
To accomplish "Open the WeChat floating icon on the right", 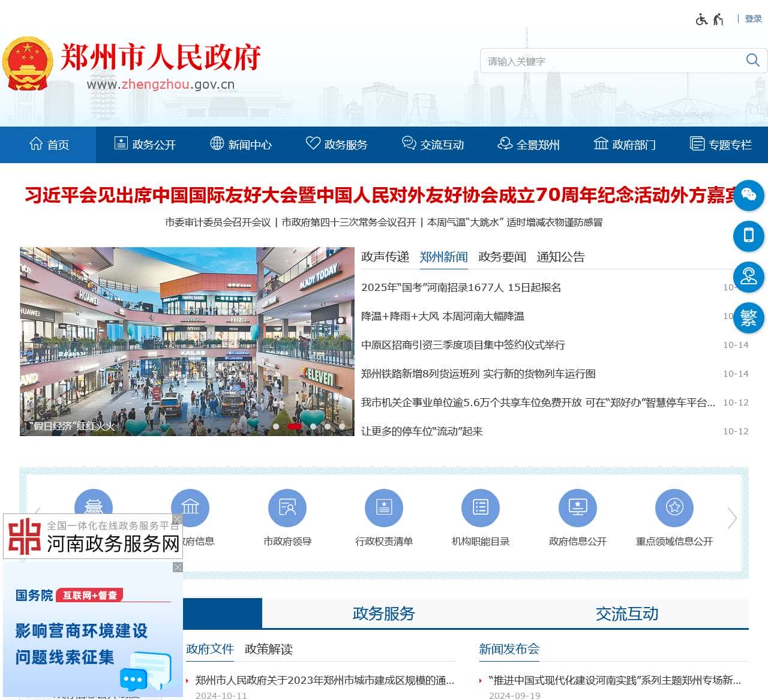I will [x=748, y=196].
